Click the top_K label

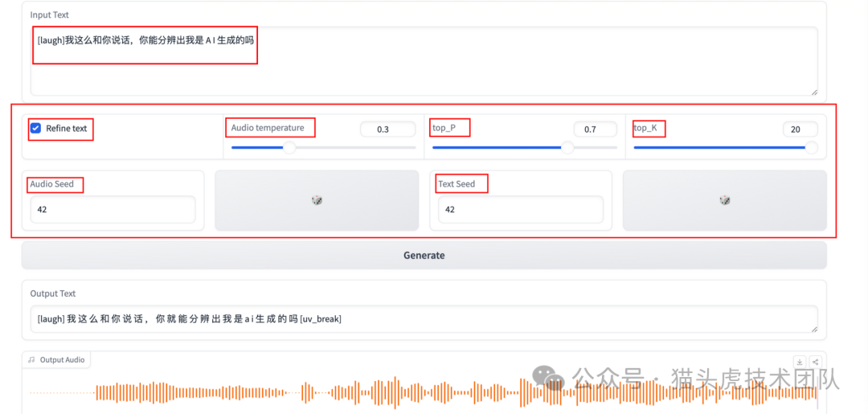[645, 128]
